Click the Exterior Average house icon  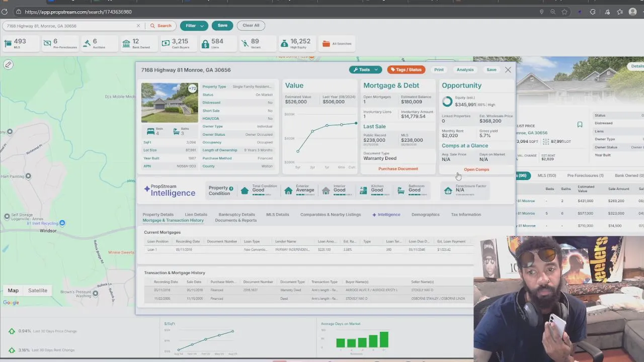pyautogui.click(x=288, y=191)
